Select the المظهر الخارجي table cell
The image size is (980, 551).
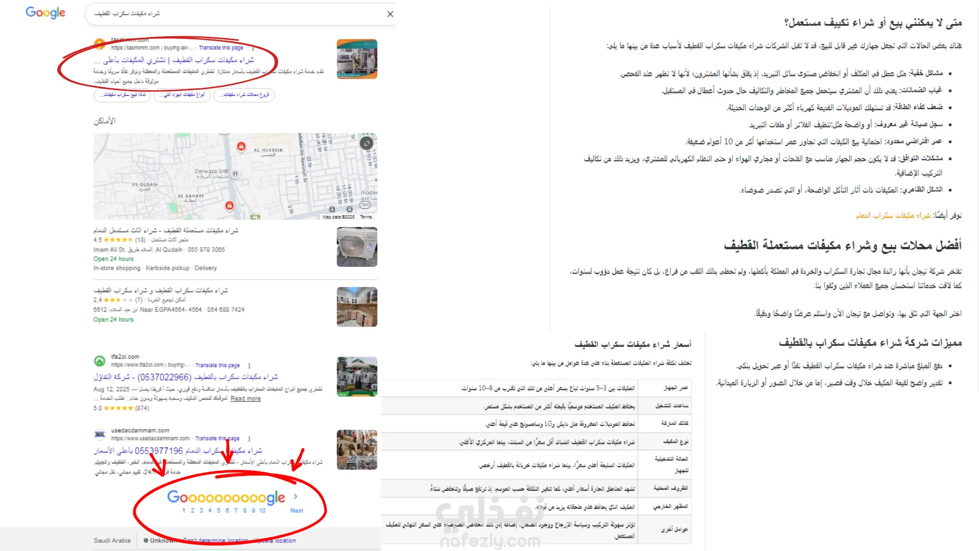[666, 507]
